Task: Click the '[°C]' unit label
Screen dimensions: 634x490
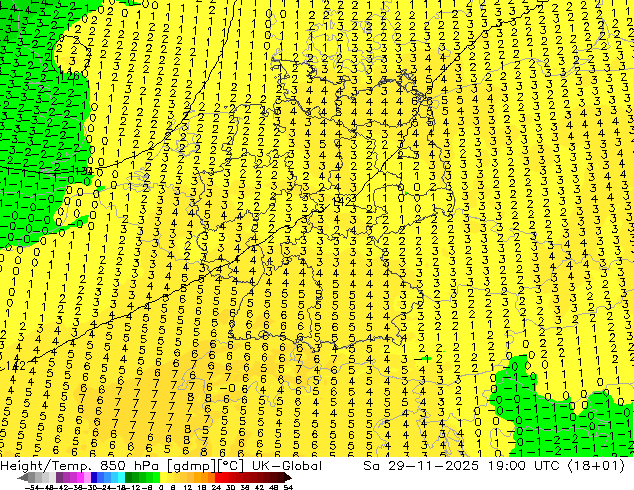Action: pyautogui.click(x=228, y=466)
